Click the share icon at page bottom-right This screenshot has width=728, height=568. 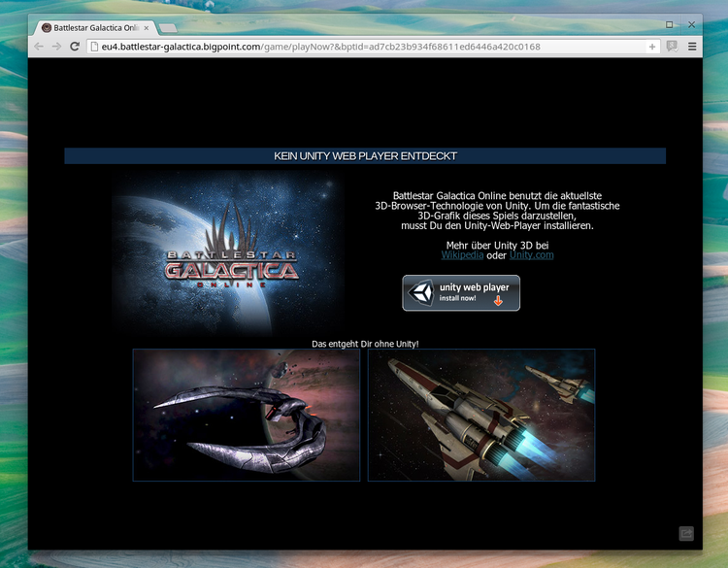(686, 533)
